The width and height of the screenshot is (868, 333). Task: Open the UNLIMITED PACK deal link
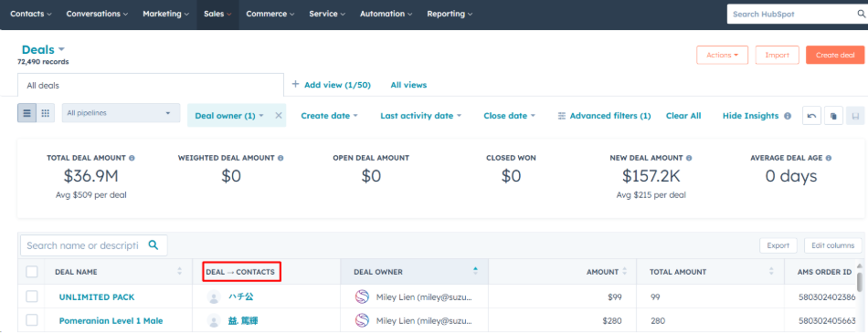pyautogui.click(x=97, y=297)
